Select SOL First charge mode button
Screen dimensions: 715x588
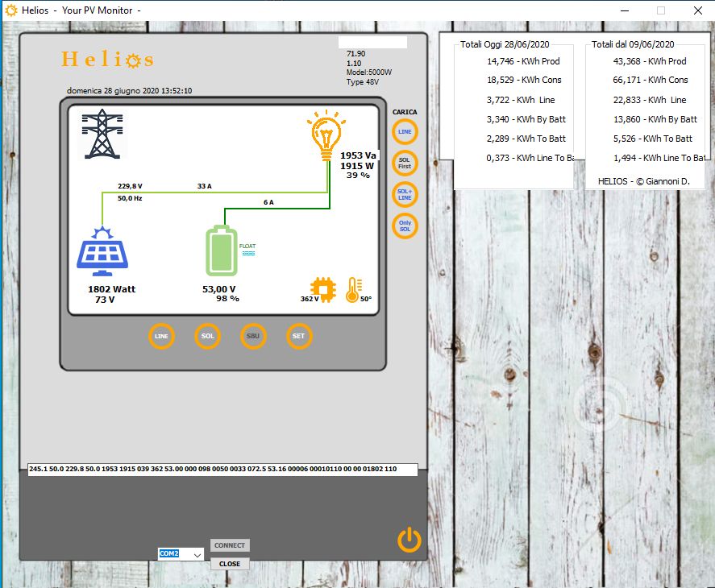[405, 164]
